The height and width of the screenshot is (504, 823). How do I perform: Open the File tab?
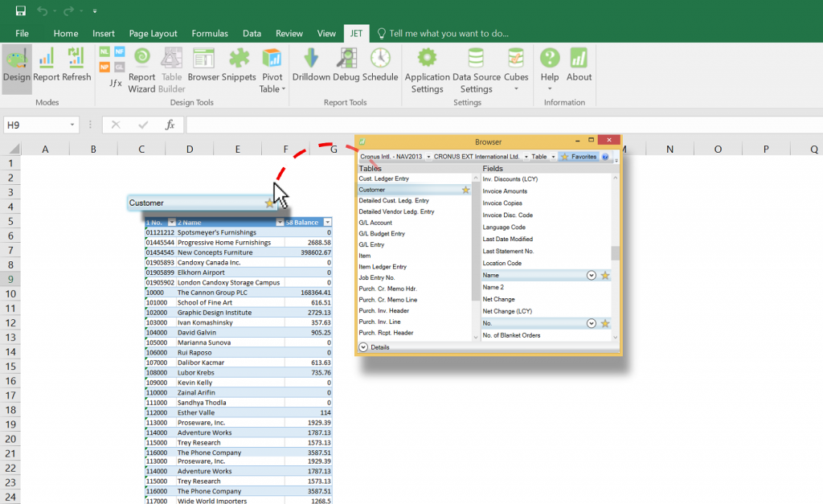(22, 34)
